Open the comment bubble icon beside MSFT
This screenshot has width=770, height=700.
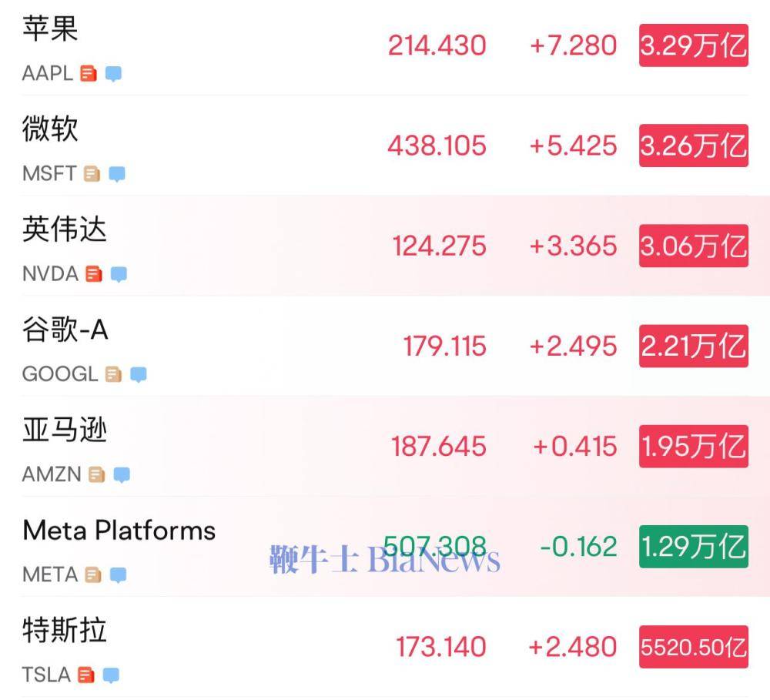[x=117, y=174]
